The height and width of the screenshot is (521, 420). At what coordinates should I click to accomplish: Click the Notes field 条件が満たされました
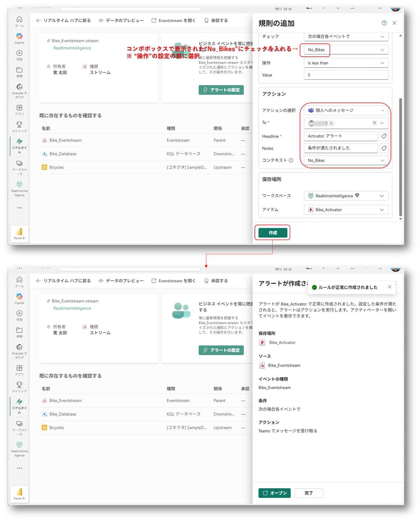point(341,148)
